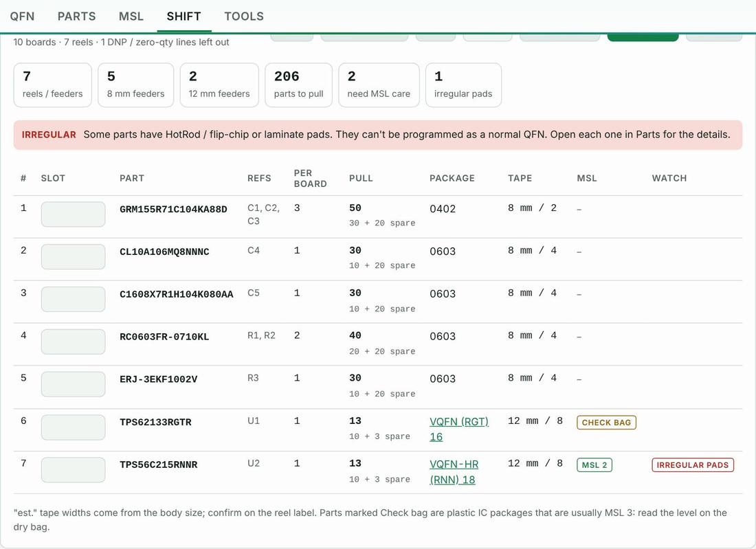Click part name GRM155R71C104KA88D
This screenshot has height=549, width=756.
click(173, 209)
